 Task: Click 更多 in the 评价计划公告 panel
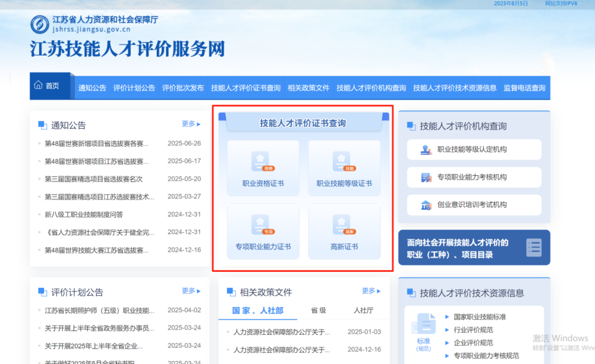191,291
